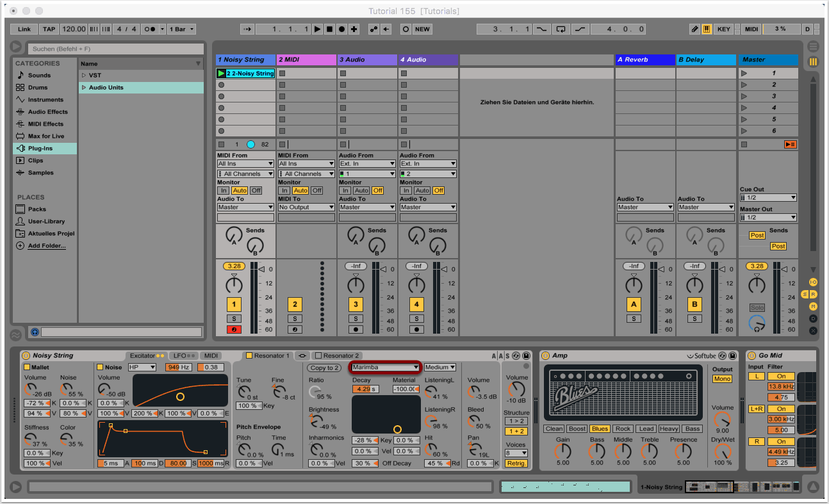Open the HP noise filter type dropdown
Viewport: 829px width, 504px height.
[x=142, y=368]
